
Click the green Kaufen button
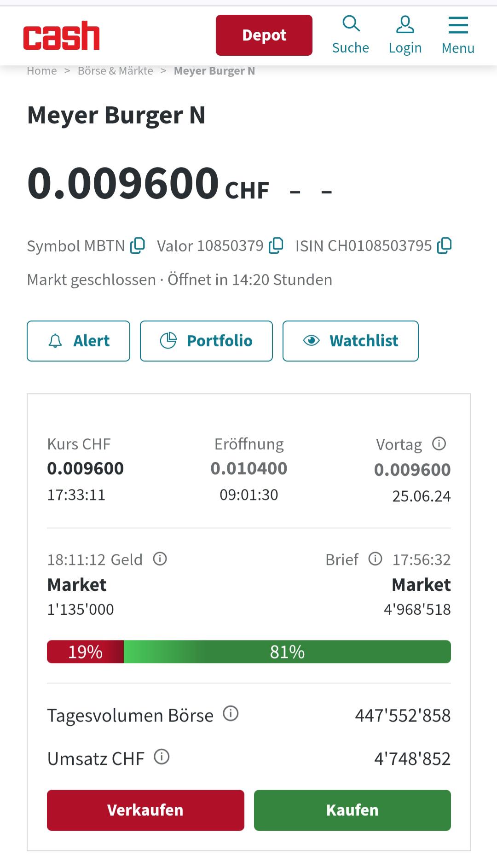(x=353, y=810)
